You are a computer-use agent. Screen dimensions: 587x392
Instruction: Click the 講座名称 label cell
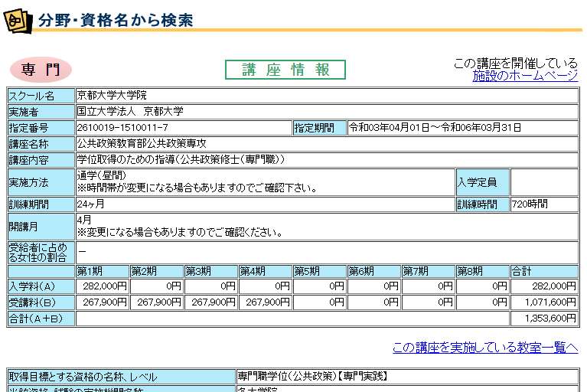coord(41,144)
